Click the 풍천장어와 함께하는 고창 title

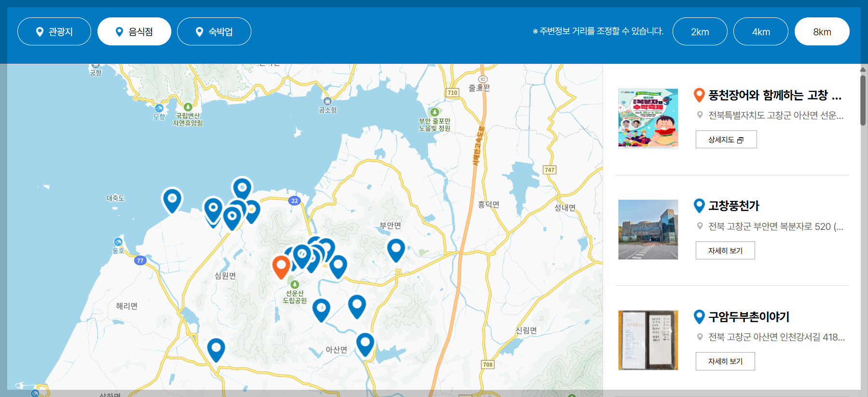(775, 95)
